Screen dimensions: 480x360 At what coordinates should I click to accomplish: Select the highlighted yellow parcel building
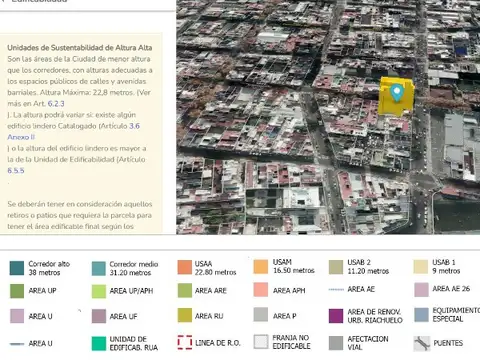[x=396, y=96]
